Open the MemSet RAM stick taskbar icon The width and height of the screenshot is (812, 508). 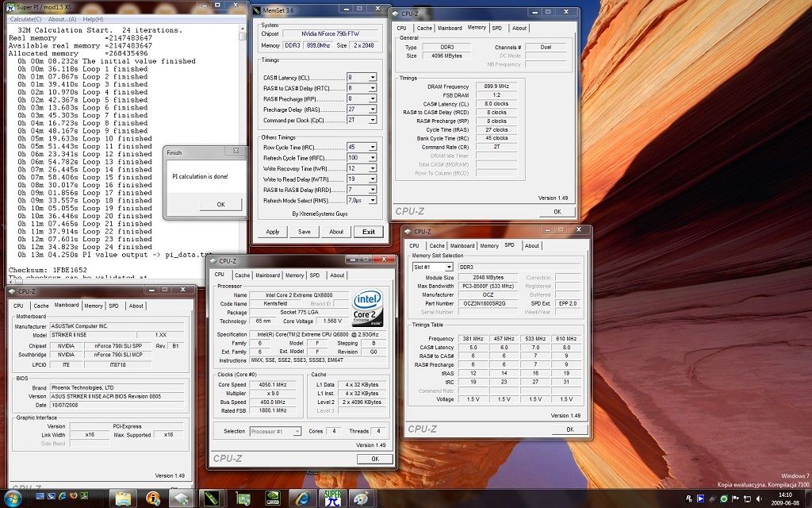(212, 498)
